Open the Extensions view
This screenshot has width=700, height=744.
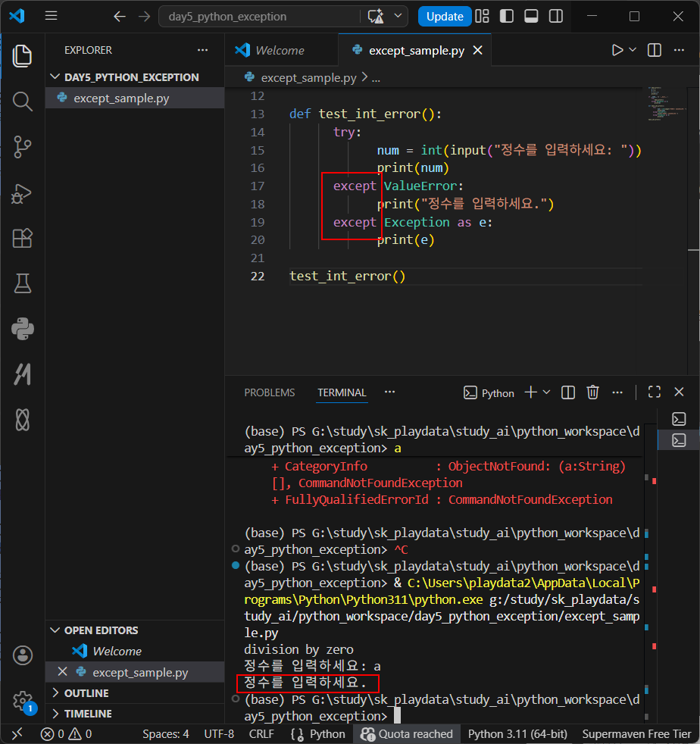pos(22,238)
